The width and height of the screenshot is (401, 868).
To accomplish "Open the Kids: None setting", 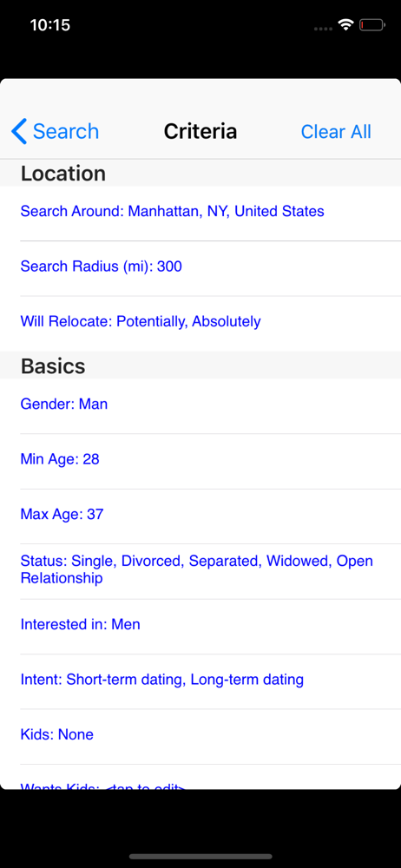I will pyautogui.click(x=200, y=736).
